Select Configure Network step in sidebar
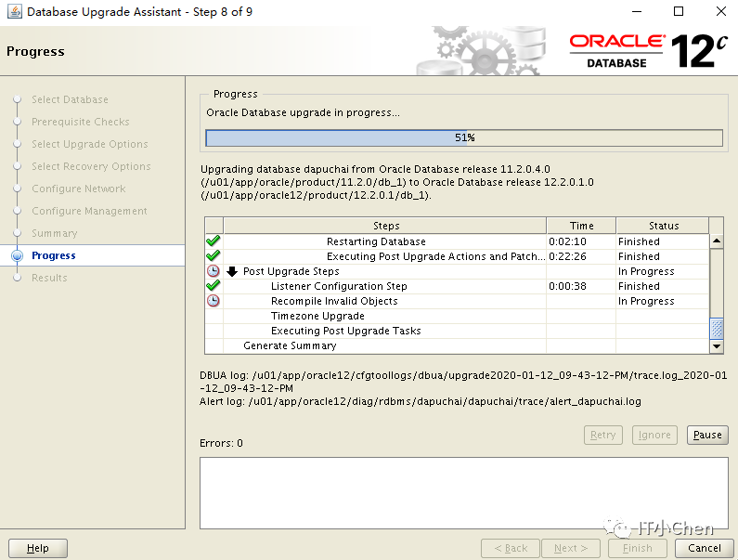 [x=79, y=189]
